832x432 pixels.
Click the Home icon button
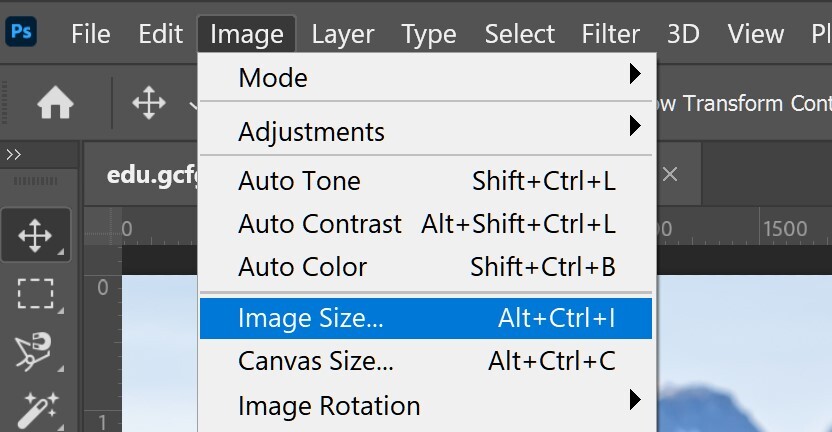(x=55, y=103)
